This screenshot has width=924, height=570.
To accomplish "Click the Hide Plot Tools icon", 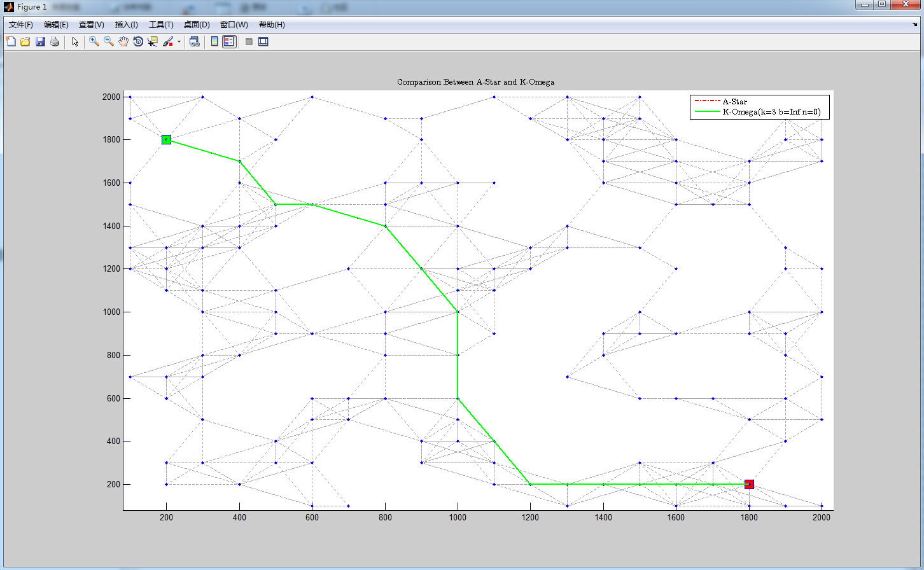I will (x=249, y=41).
